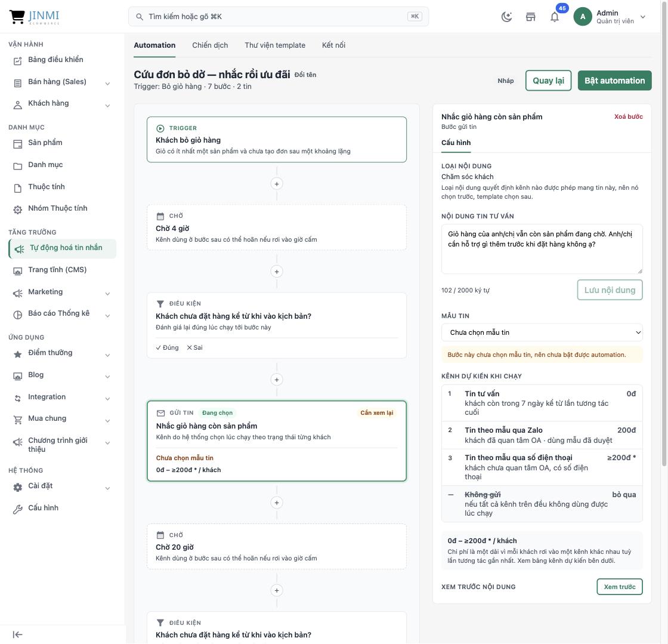Collapse the sidebar with arrow icon
Viewport: 668px width, 644px height.
pyautogui.click(x=17, y=634)
